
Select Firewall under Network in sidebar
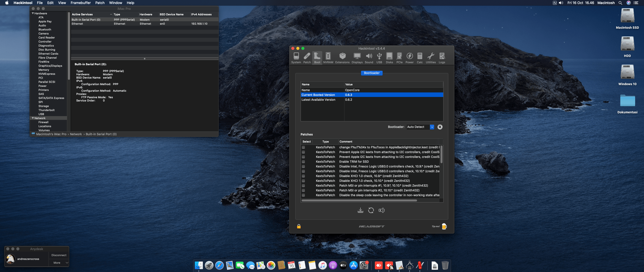point(44,122)
